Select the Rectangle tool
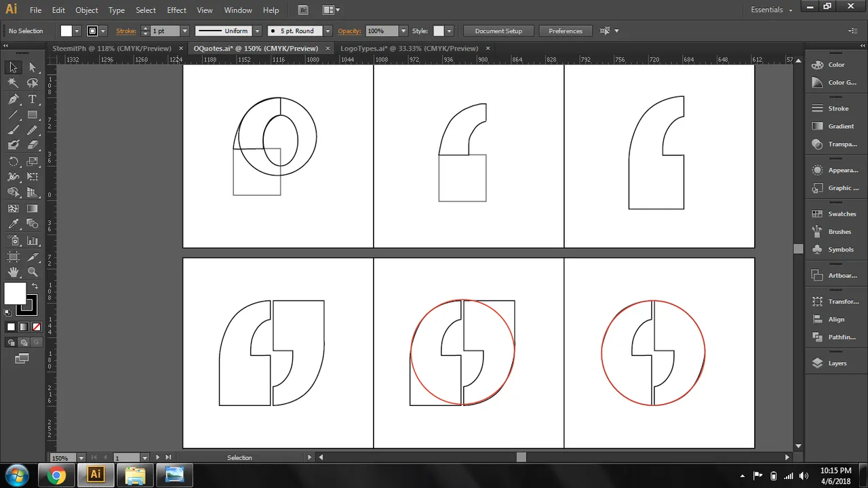The image size is (868, 488). coord(32,115)
